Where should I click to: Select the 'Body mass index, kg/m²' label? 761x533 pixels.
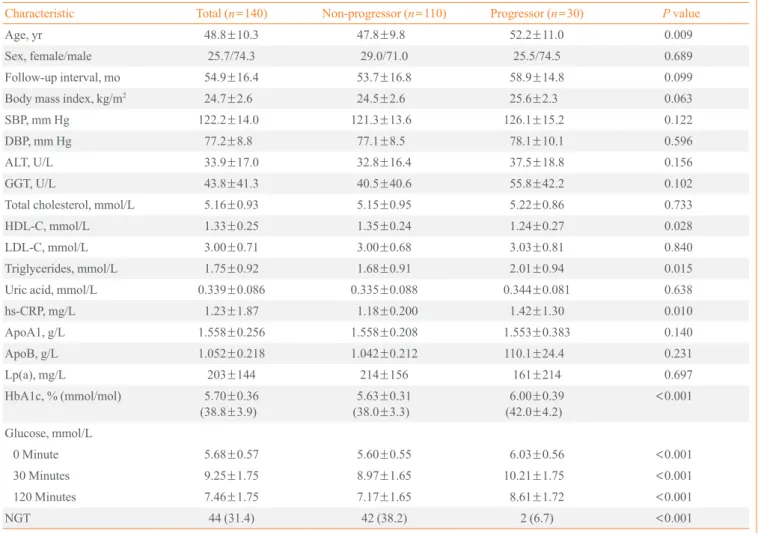click(66, 99)
